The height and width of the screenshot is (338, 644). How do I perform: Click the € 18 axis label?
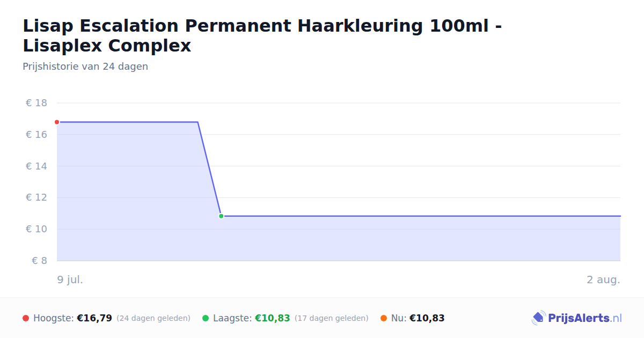tap(36, 103)
